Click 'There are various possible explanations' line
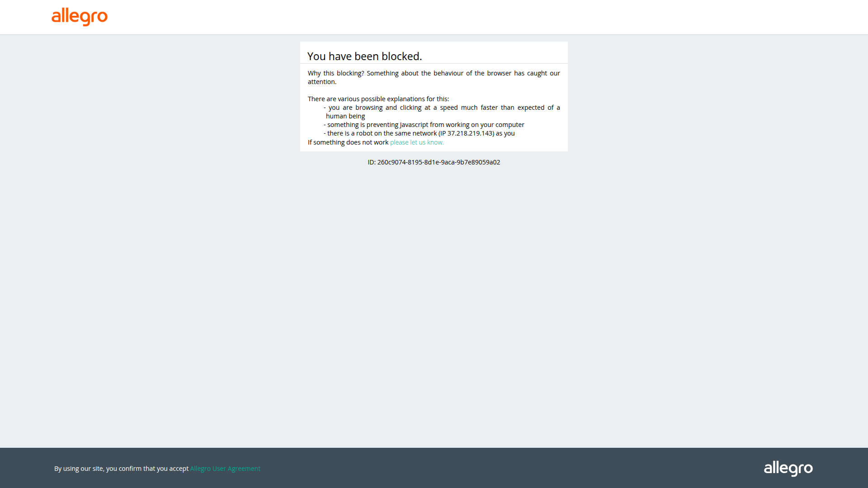868x488 pixels. (x=378, y=99)
